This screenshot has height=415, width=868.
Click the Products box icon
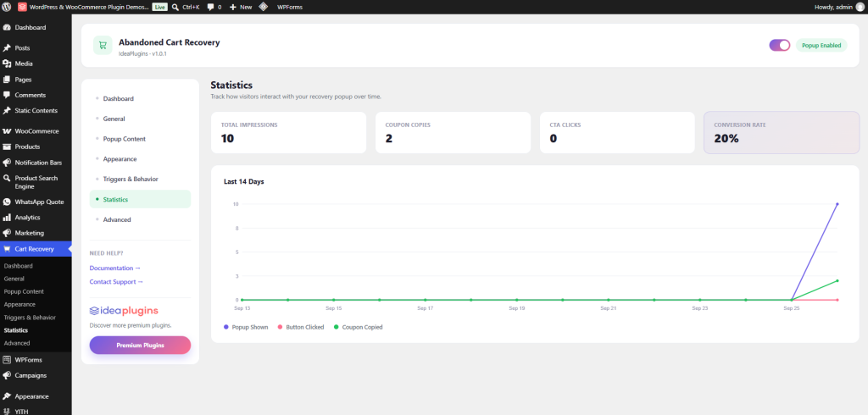point(7,147)
